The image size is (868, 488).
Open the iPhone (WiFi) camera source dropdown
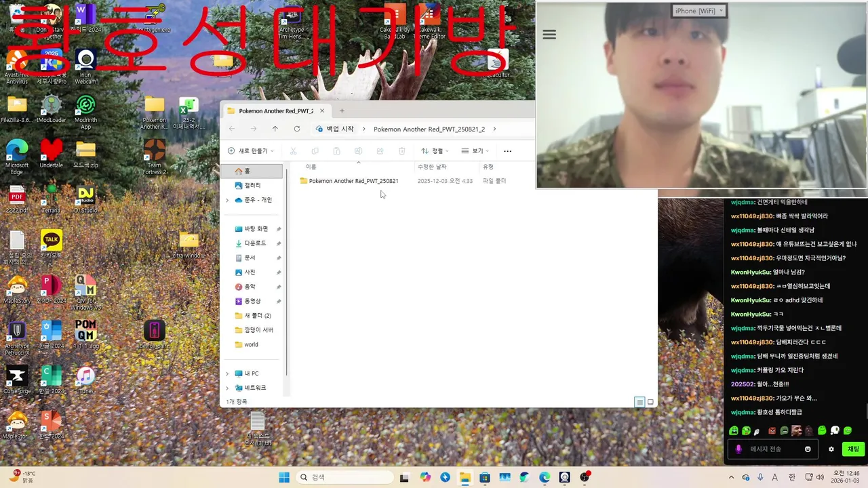tap(699, 10)
